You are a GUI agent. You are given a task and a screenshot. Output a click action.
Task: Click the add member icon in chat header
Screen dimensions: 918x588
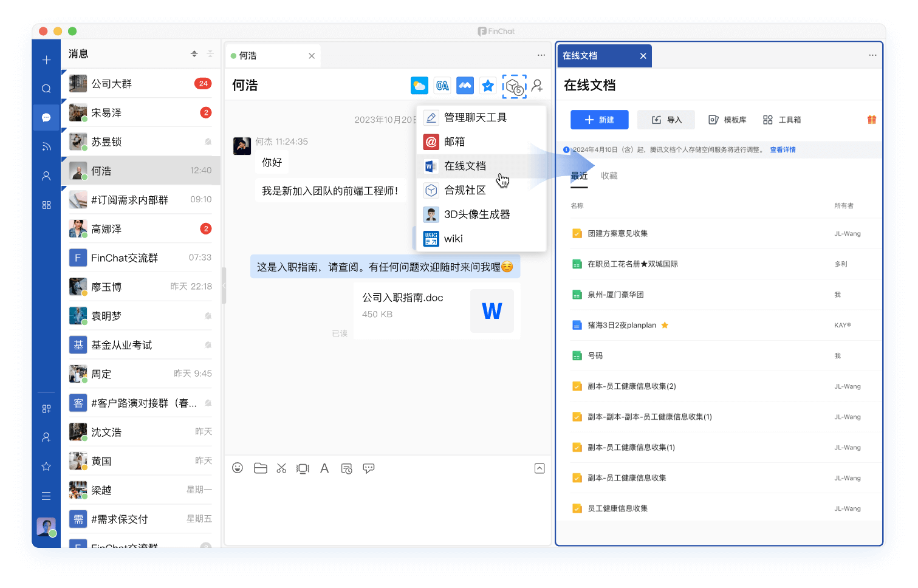click(x=537, y=86)
